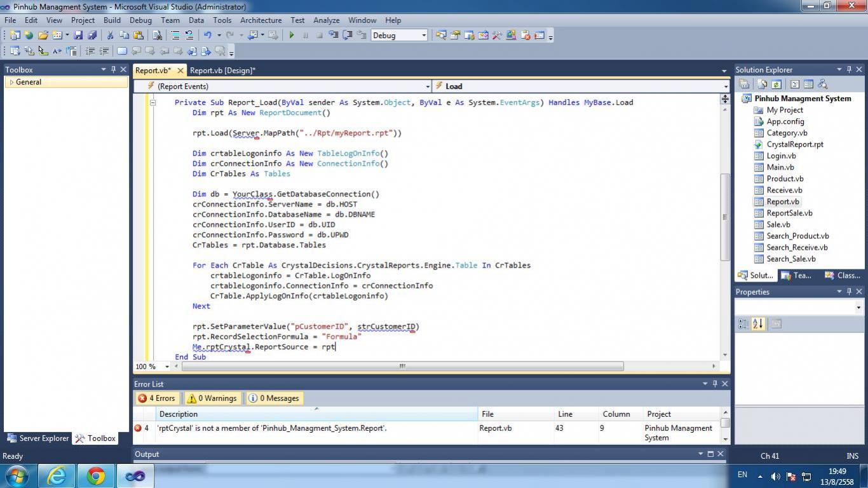Switch to the Server Explorer tab
Screen dimensions: 868x488
37,438
